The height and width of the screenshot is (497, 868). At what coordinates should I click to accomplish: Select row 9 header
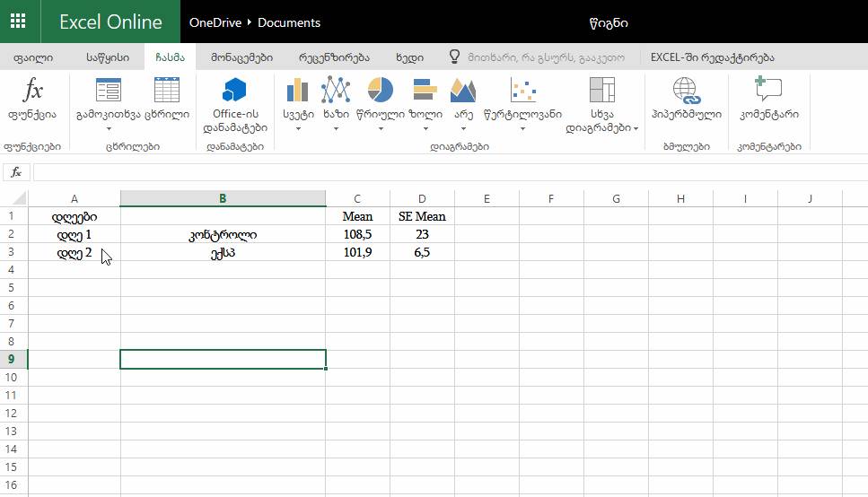(x=13, y=359)
